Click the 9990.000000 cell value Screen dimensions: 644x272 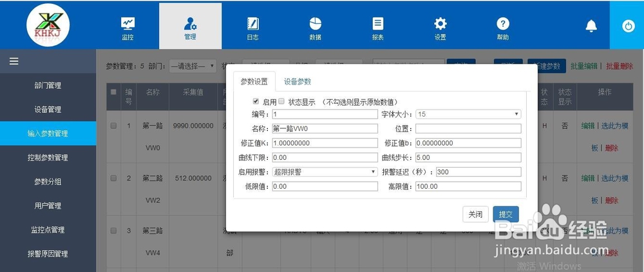[x=193, y=126]
